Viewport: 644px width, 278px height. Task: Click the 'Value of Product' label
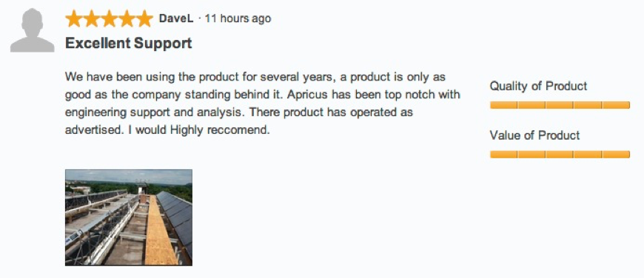tap(534, 135)
